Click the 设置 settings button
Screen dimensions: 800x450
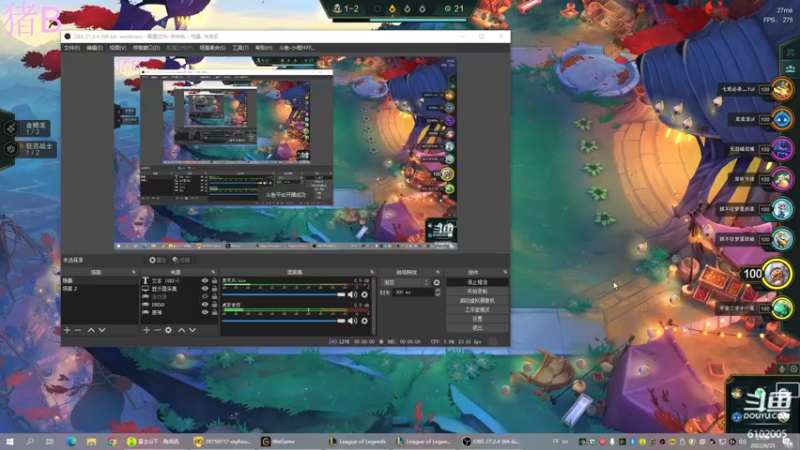(x=477, y=319)
